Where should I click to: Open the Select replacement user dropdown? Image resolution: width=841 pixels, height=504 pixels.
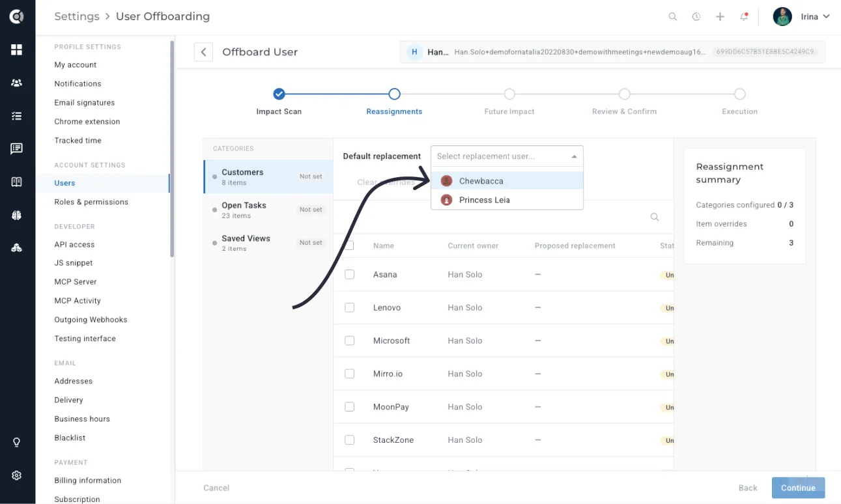(507, 156)
